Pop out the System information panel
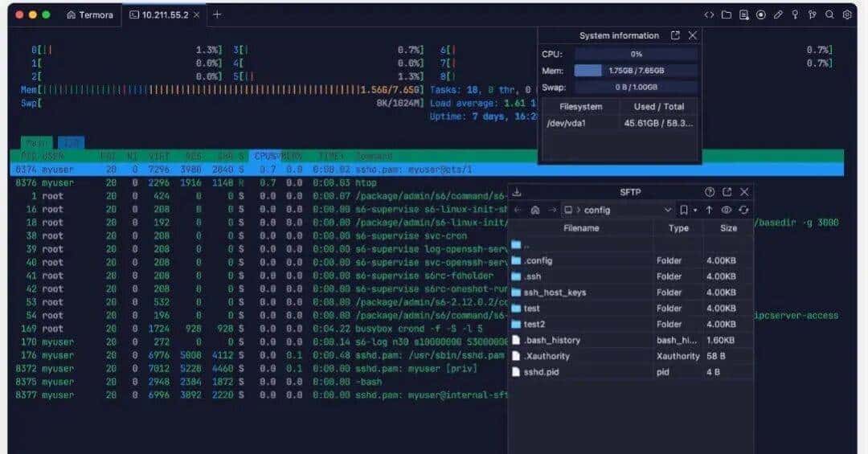The image size is (868, 454). point(675,35)
